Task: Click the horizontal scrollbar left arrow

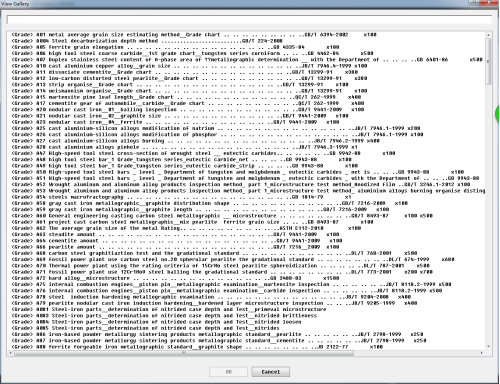Action: pos(9,353)
